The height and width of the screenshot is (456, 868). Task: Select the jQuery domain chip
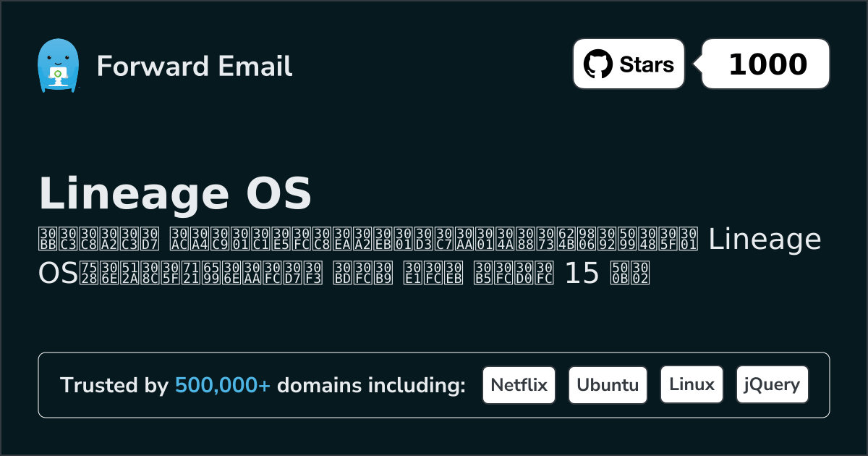[772, 384]
